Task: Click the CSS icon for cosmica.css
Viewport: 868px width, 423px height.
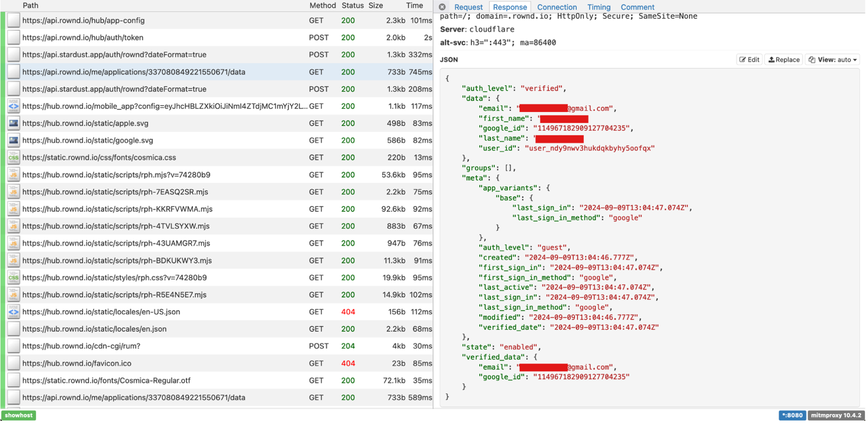Action: pyautogui.click(x=13, y=158)
